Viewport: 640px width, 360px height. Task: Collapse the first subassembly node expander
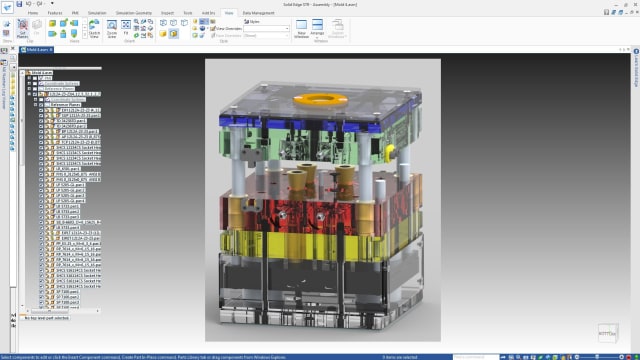point(29,94)
